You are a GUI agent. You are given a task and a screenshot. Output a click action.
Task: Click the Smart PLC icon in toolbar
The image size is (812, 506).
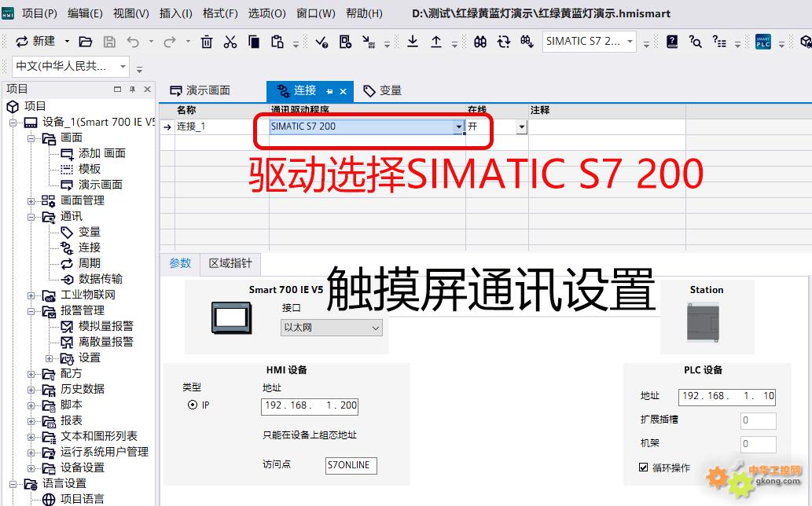[x=762, y=42]
